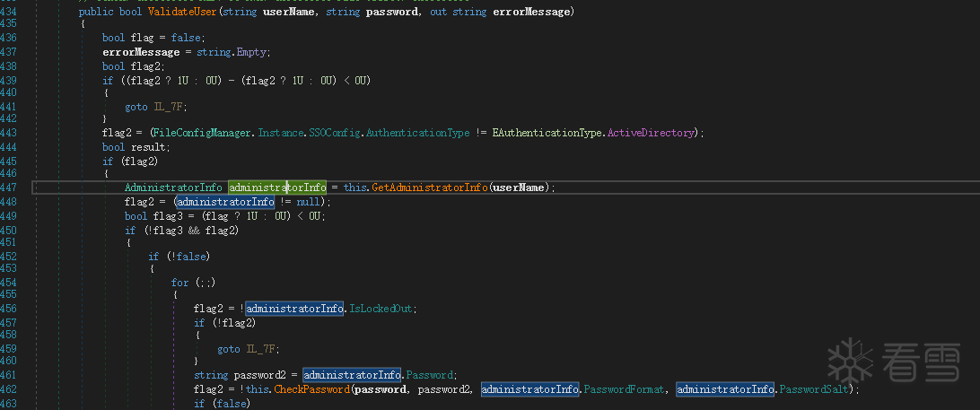Click line number 463
Viewport: 980px width, 410px height.
click(x=9, y=403)
